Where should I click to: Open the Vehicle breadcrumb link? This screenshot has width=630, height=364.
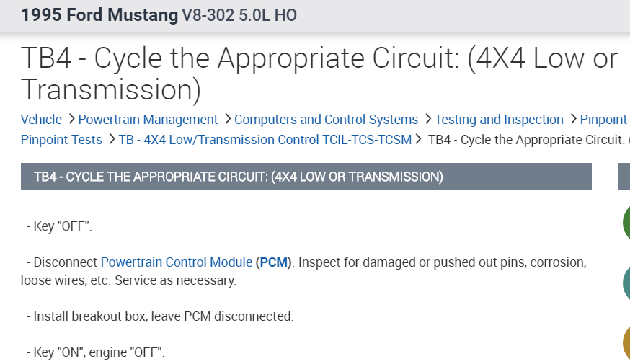click(41, 120)
